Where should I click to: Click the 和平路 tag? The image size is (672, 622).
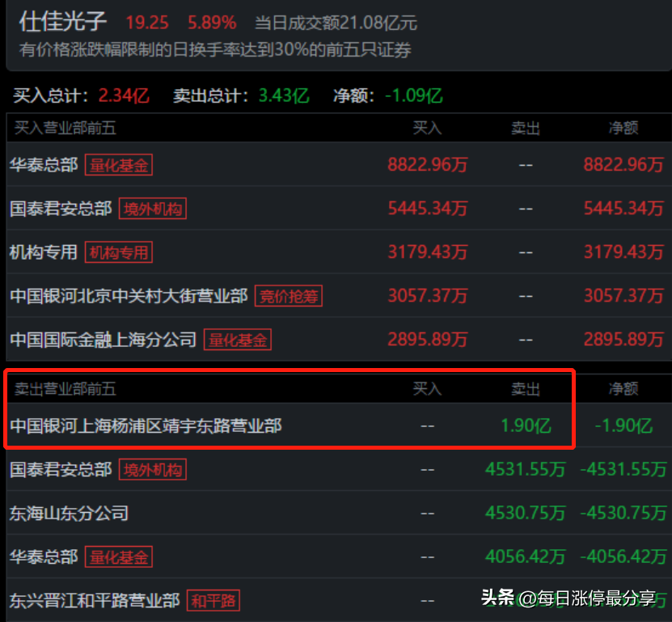213,601
